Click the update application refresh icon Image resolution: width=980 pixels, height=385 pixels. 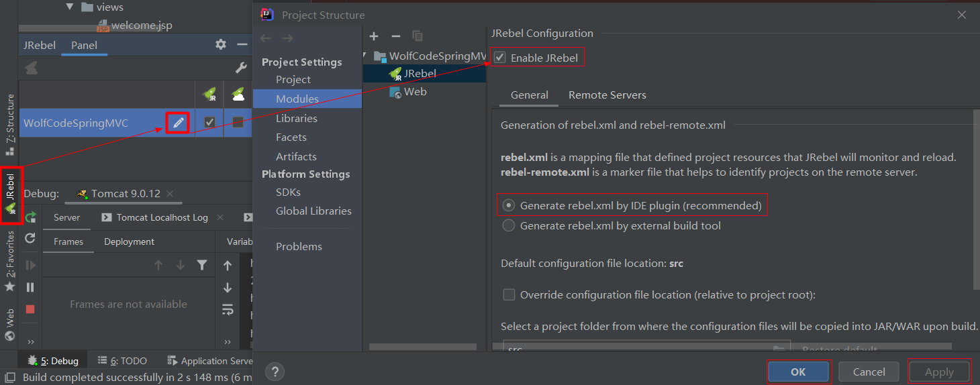(30, 238)
